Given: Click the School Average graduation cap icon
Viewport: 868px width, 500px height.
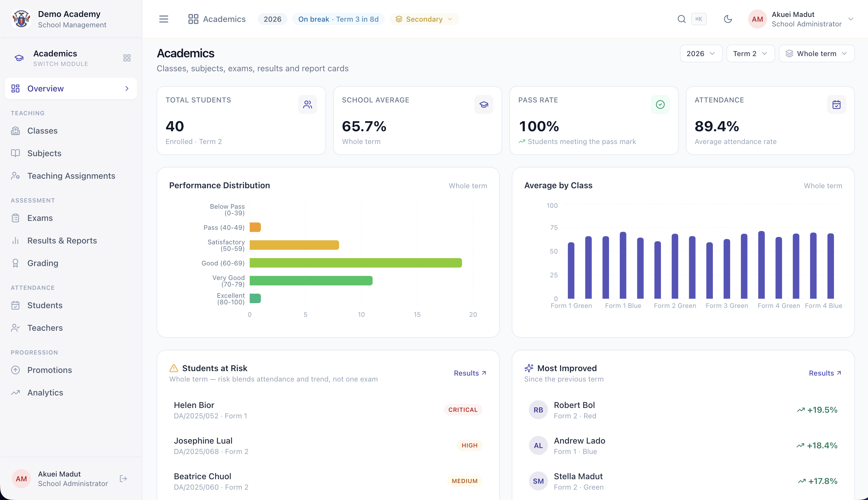Looking at the screenshot, I should click(x=484, y=105).
